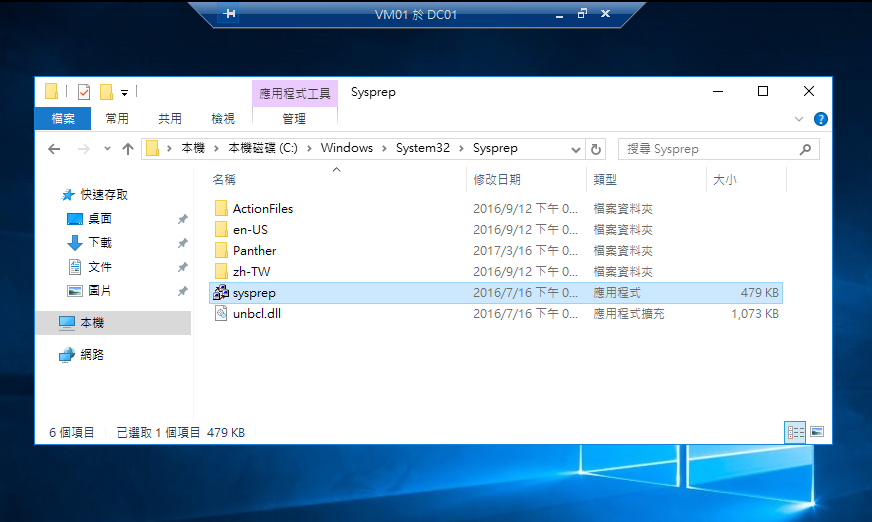Viewport: 872px width, 522px height.
Task: Switch to the 共用 (Share) ribbon tab
Action: tap(170, 118)
